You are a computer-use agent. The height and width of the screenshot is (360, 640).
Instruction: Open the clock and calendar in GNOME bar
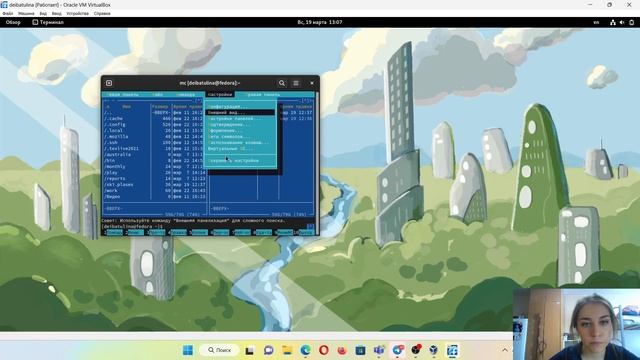point(320,22)
